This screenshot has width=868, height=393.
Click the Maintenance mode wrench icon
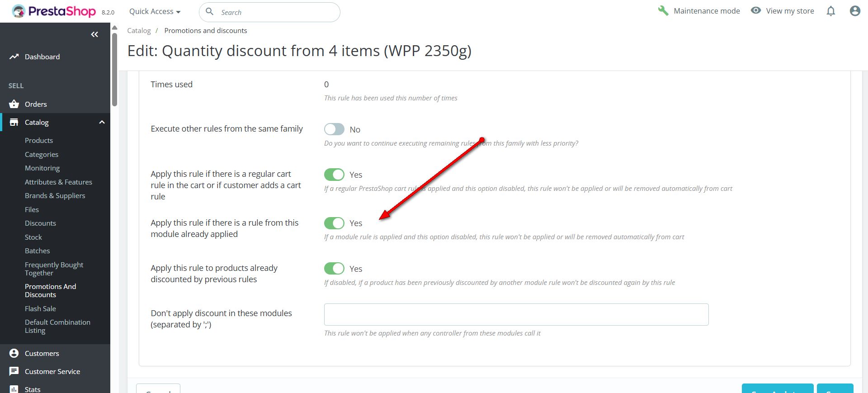click(x=663, y=10)
